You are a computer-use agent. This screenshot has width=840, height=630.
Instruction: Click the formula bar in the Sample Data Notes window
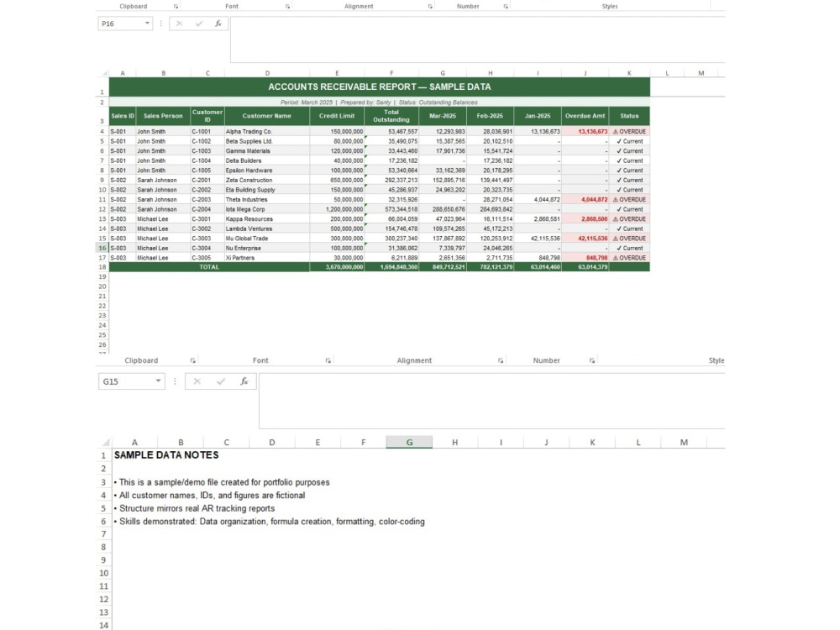491,401
